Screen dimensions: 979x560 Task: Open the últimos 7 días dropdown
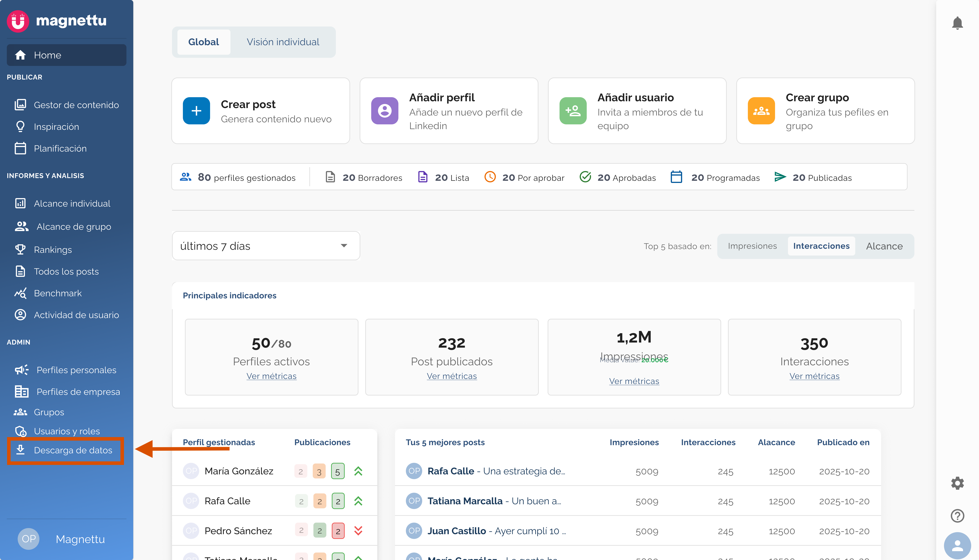[266, 246]
